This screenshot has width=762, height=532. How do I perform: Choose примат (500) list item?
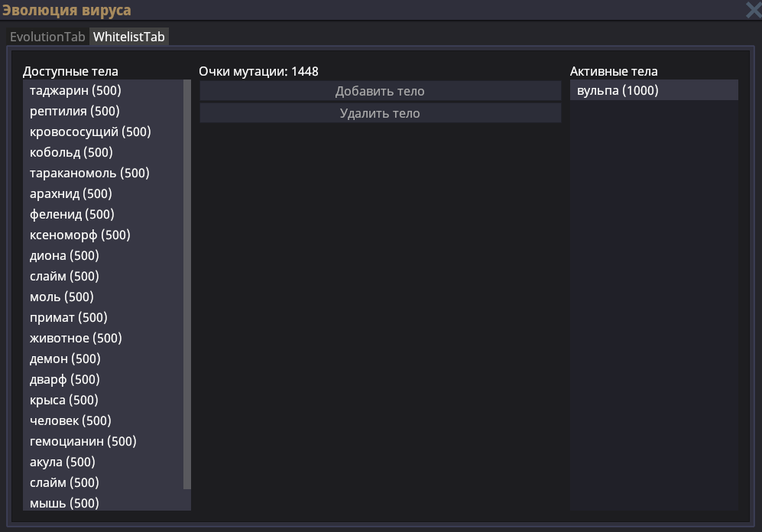pyautogui.click(x=69, y=318)
